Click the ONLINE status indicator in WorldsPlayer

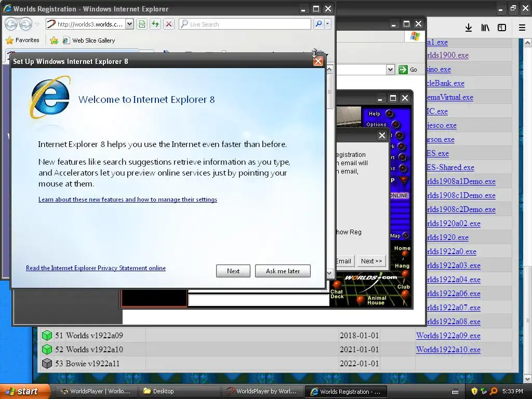coord(400,195)
